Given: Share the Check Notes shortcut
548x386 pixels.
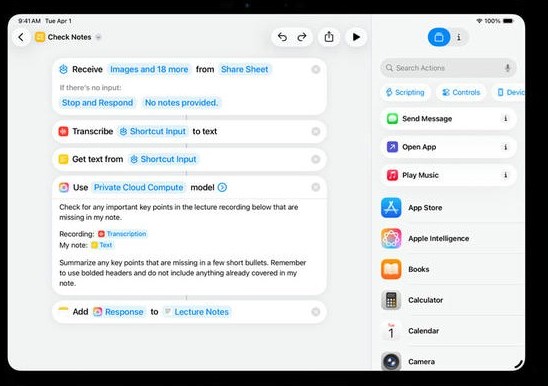Looking at the screenshot, I should [329, 37].
